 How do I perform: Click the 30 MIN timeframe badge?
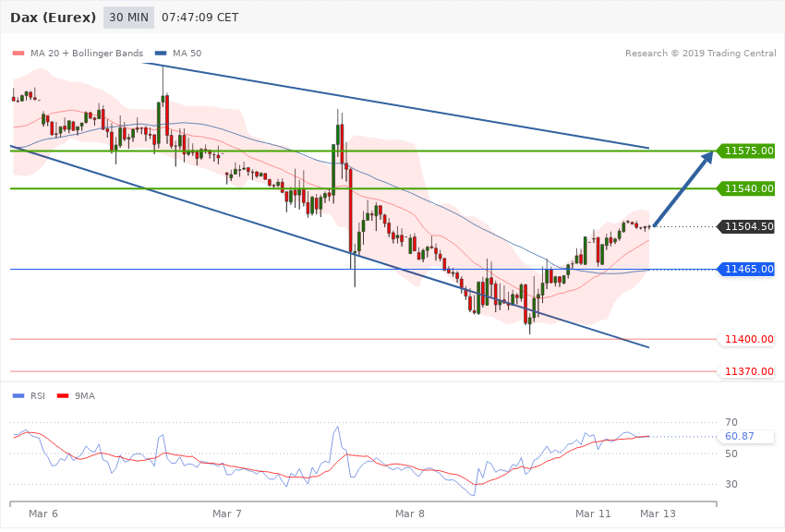click(x=128, y=18)
